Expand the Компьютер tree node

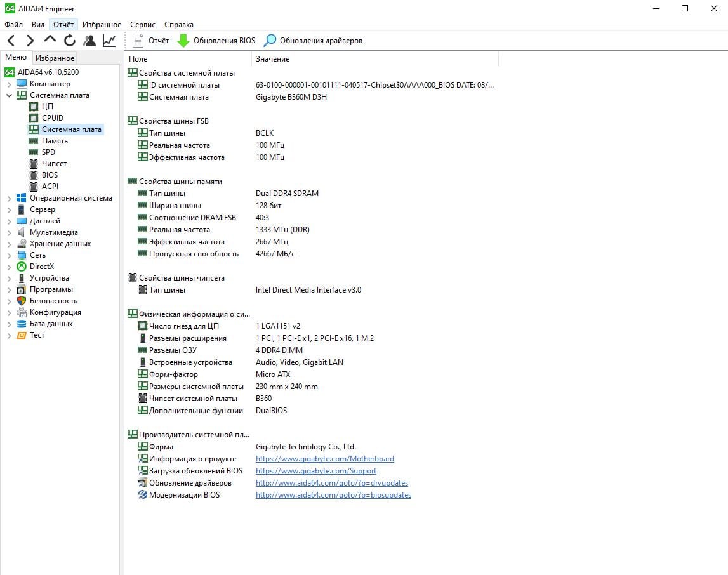tap(10, 84)
